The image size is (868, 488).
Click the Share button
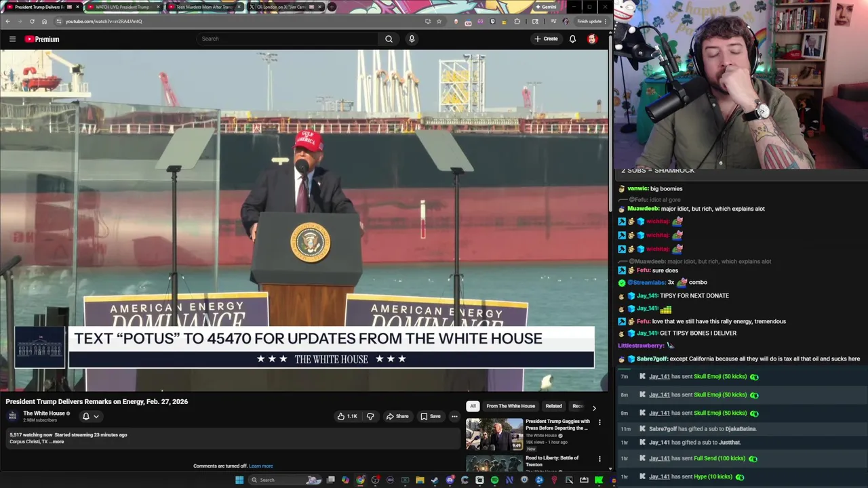(397, 416)
